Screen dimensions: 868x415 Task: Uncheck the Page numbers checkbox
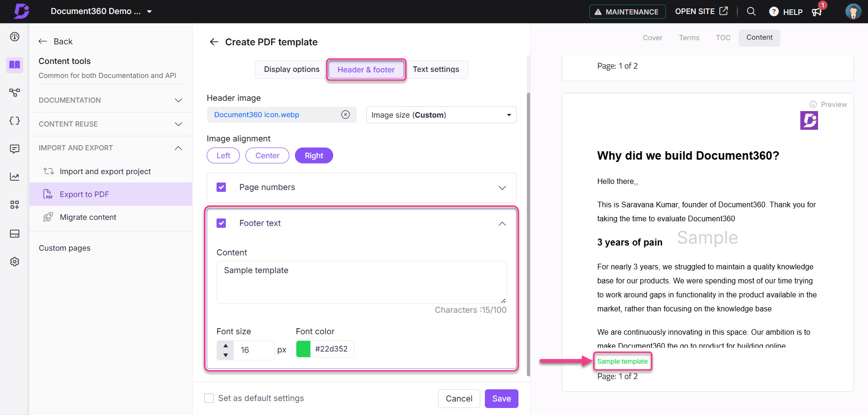[221, 187]
